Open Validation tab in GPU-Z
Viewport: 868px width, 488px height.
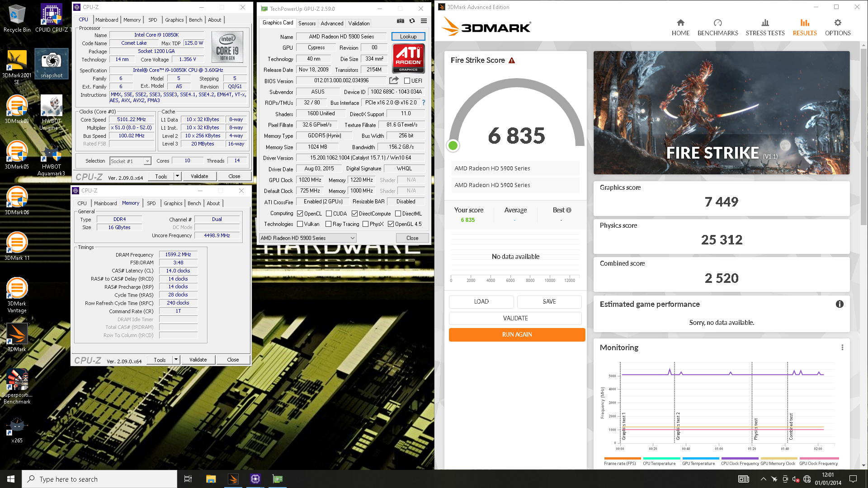click(359, 23)
